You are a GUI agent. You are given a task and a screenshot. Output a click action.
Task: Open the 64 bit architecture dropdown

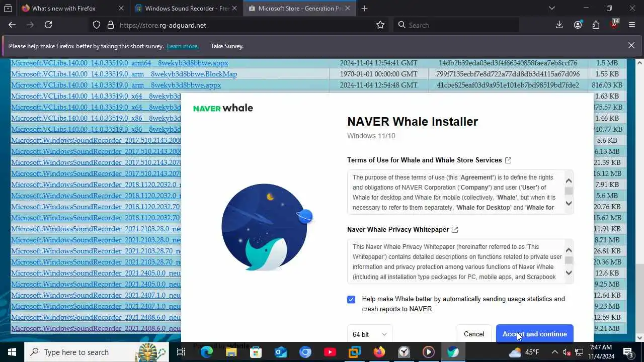click(370, 334)
